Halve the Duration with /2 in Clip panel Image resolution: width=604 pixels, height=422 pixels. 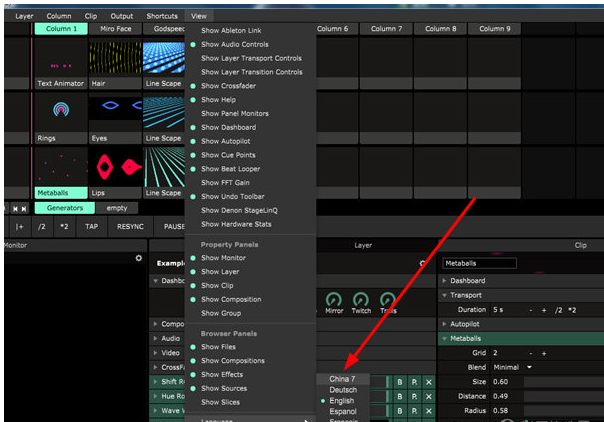559,310
